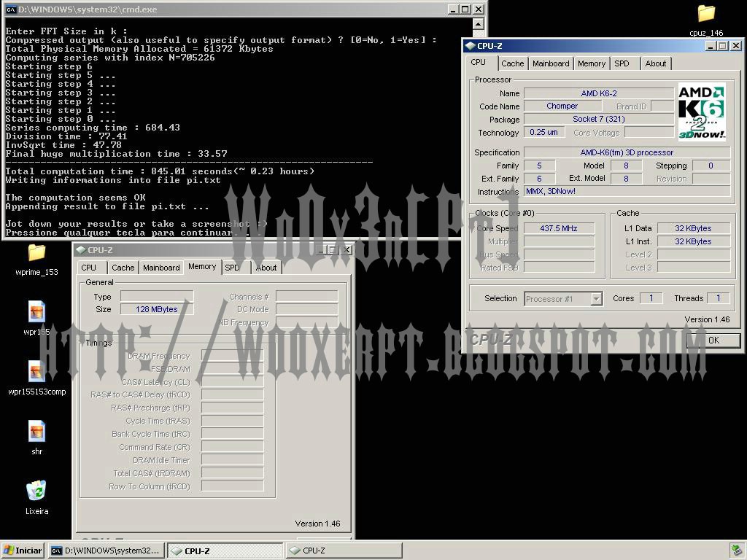Click the Series computing time line in cmd

(93, 128)
